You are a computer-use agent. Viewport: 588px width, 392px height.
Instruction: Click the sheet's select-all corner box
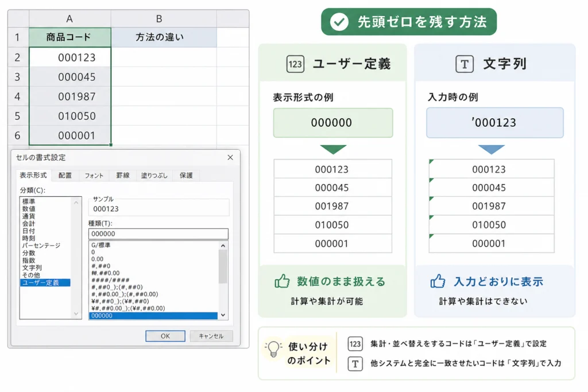coord(18,19)
